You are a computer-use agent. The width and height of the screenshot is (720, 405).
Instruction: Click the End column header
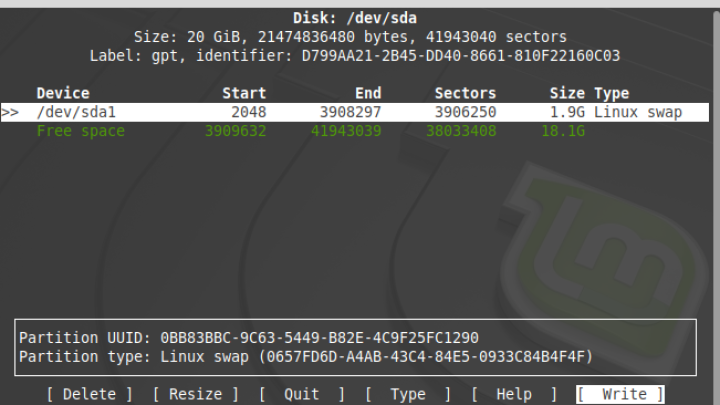pos(368,94)
